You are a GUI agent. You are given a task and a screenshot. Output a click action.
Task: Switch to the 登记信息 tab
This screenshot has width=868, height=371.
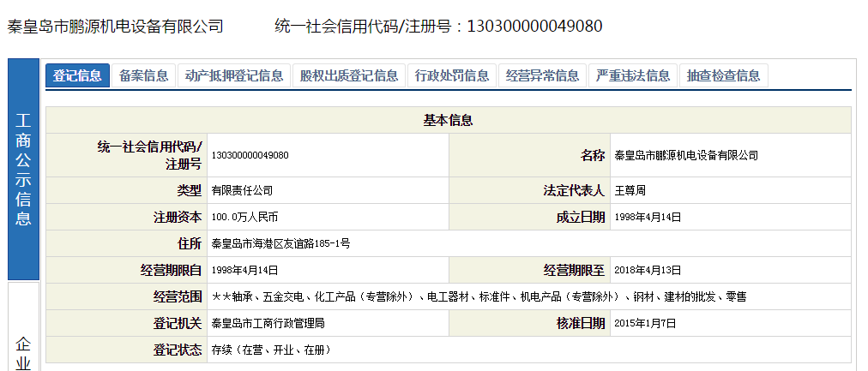tap(77, 75)
